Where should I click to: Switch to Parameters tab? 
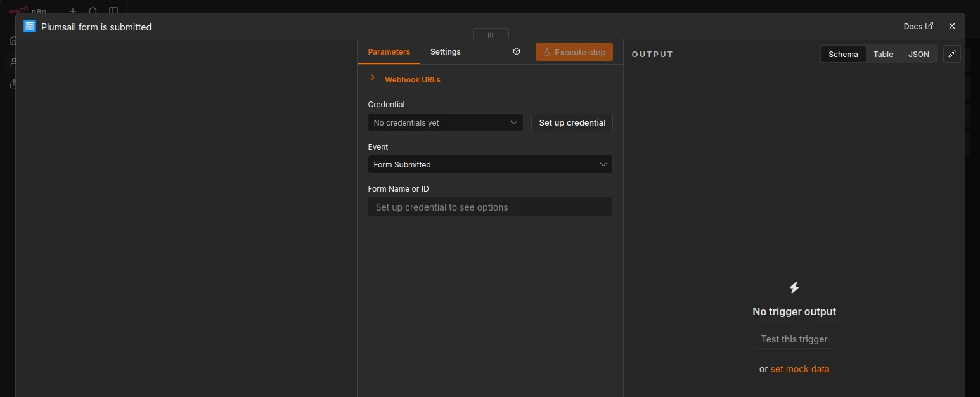[x=389, y=52]
